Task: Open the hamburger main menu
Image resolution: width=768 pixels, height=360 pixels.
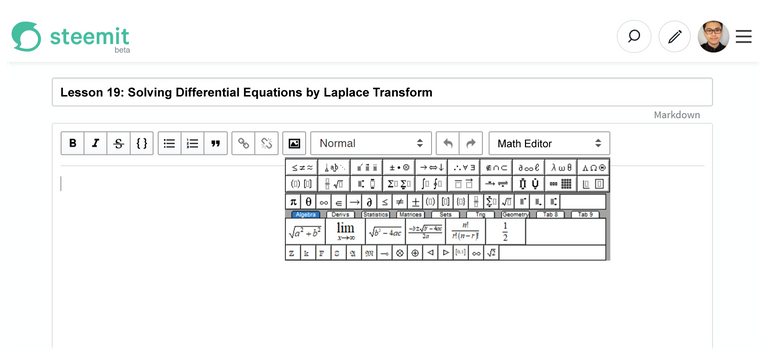Action: (744, 36)
